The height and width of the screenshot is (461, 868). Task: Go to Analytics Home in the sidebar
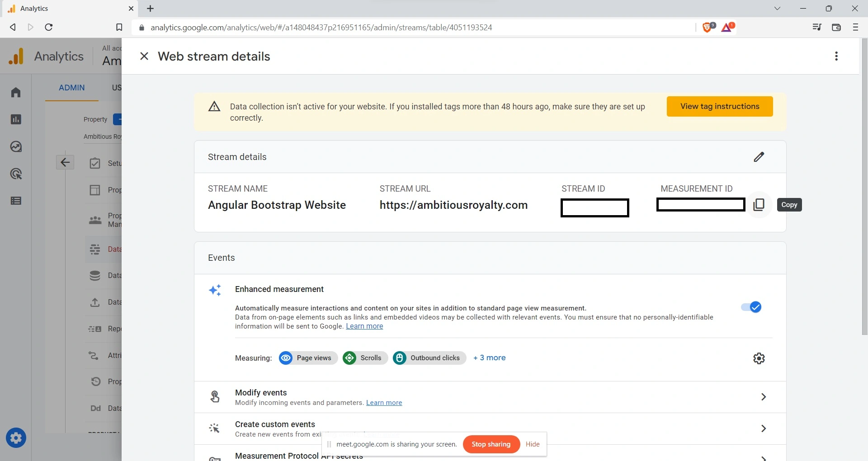click(x=16, y=92)
